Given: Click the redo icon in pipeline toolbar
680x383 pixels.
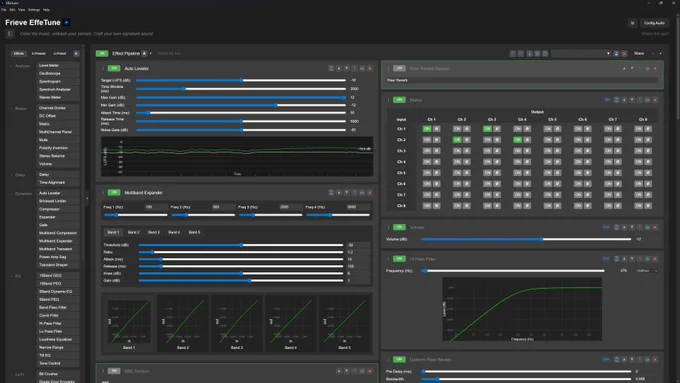Looking at the screenshot, I should pos(521,53).
